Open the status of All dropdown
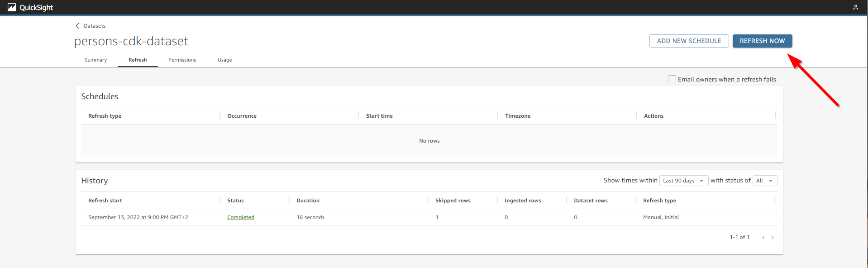Screen dimensions: 868x268 [765, 181]
